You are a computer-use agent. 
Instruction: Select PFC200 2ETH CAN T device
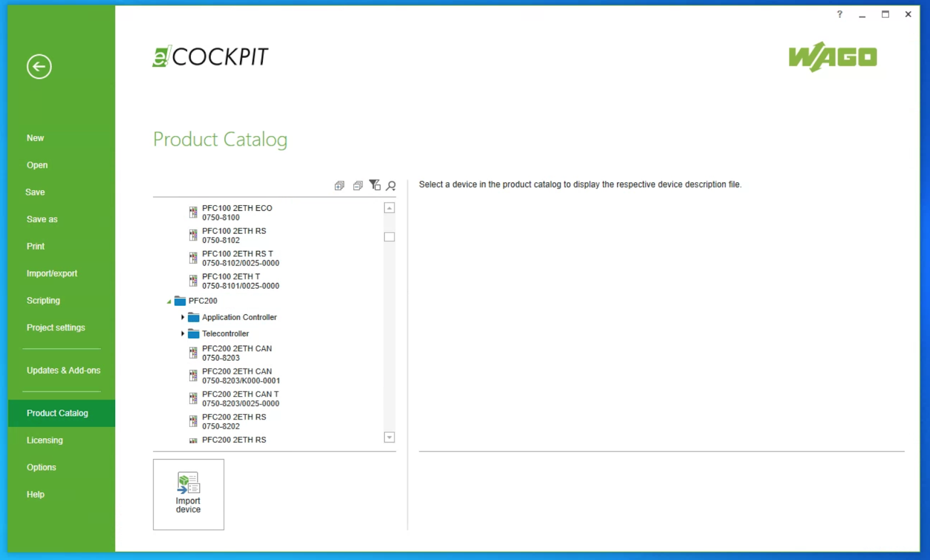[241, 399]
